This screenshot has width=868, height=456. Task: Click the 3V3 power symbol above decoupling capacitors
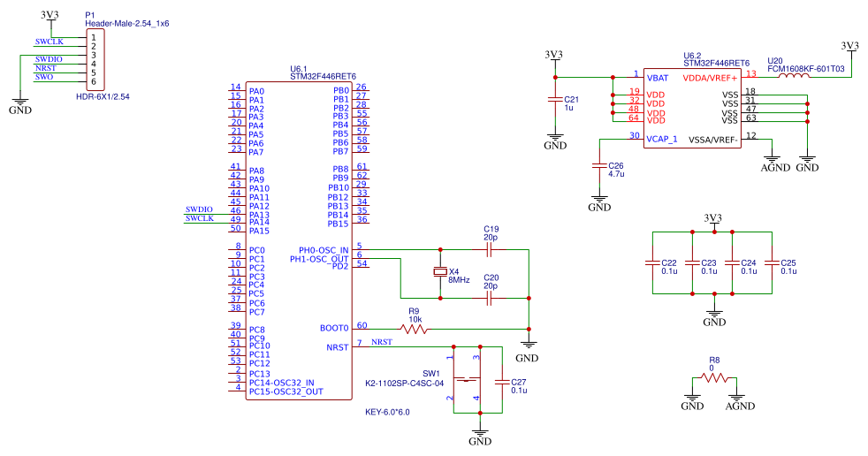click(x=713, y=220)
